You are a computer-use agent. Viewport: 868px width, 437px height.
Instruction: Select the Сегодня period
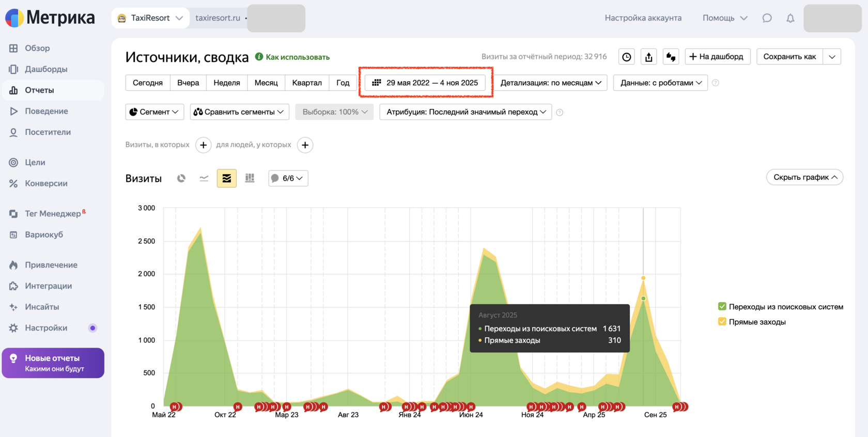point(148,83)
